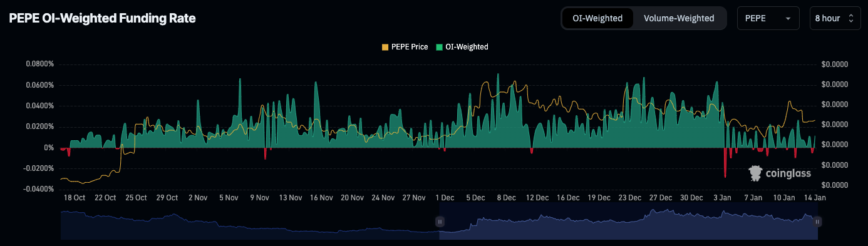This screenshot has height=246, width=868.
Task: Click the 10 Jan date label
Action: (784, 198)
